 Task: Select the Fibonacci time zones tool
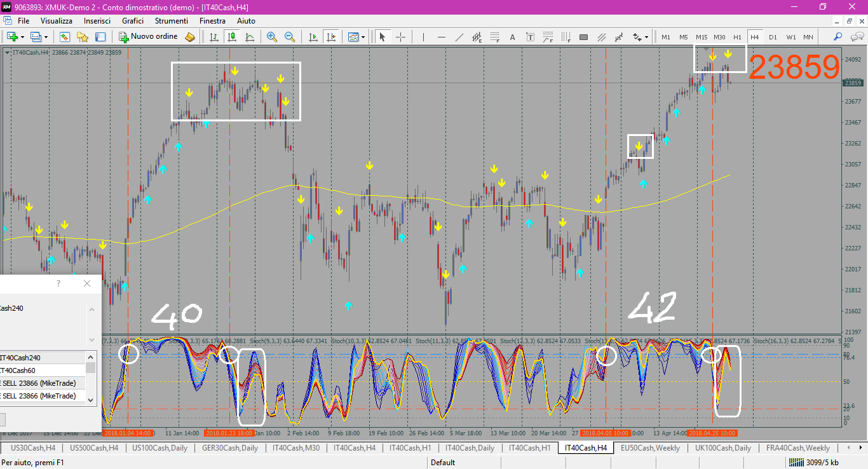pyautogui.click(x=566, y=37)
